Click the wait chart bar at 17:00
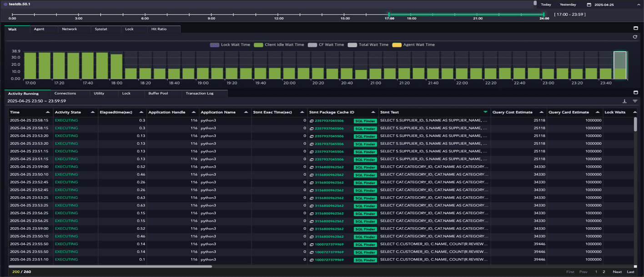Screen dimensions: 644x277 click(x=30, y=66)
